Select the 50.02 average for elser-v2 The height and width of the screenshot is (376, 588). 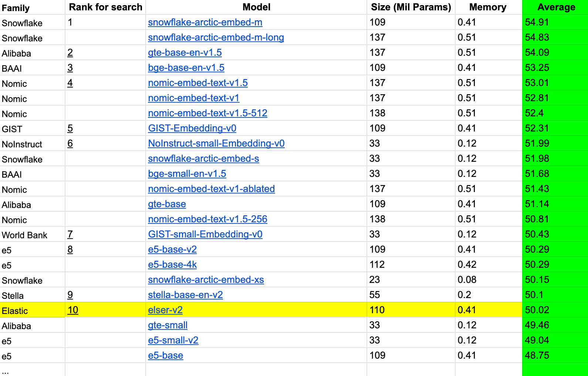click(555, 310)
